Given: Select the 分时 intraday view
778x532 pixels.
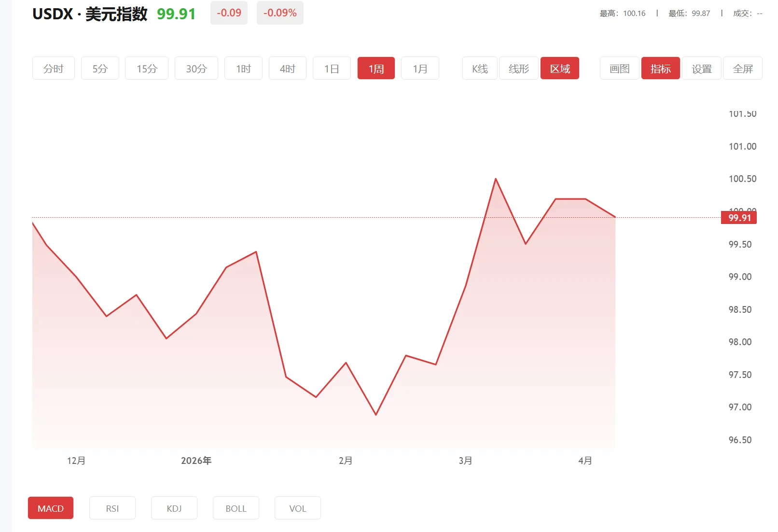Looking at the screenshot, I should coord(53,69).
